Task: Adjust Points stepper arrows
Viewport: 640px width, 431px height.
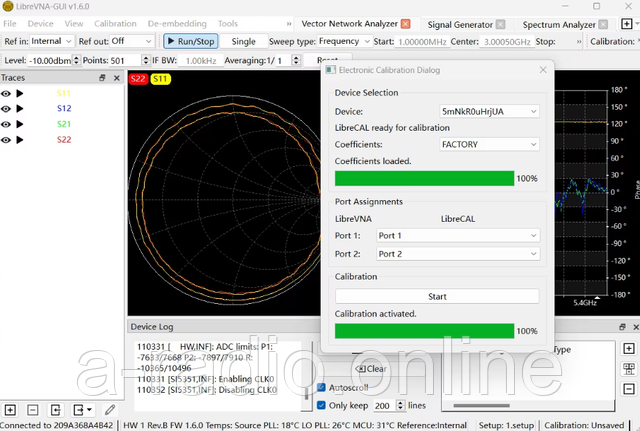Action: [x=146, y=60]
